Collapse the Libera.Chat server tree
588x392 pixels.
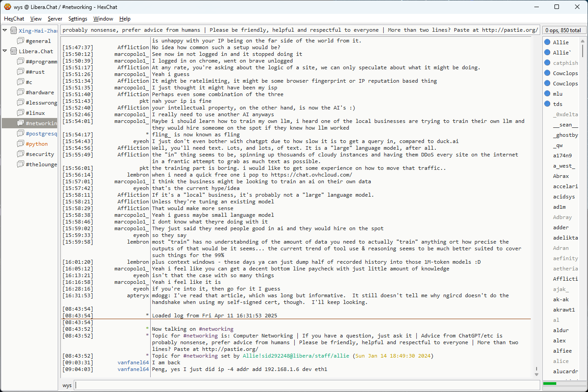coord(5,51)
